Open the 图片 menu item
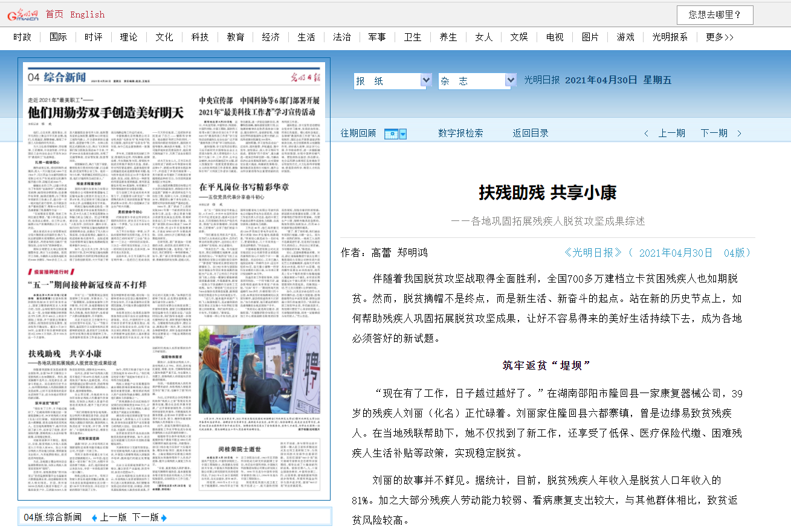 tap(590, 37)
